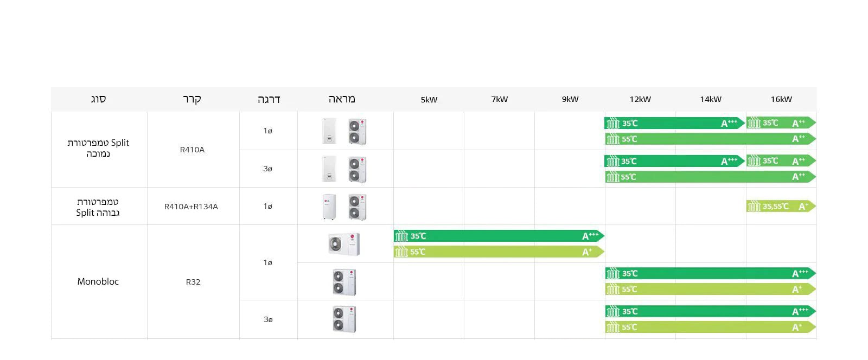Click the 3ø Monobloc outdoor unit image
868x360 pixels.
[344, 319]
